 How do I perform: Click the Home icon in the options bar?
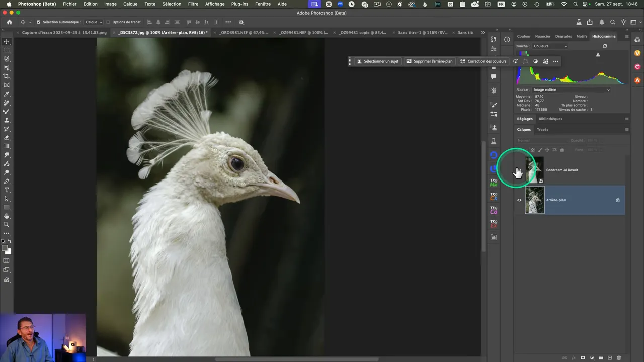tap(9, 22)
